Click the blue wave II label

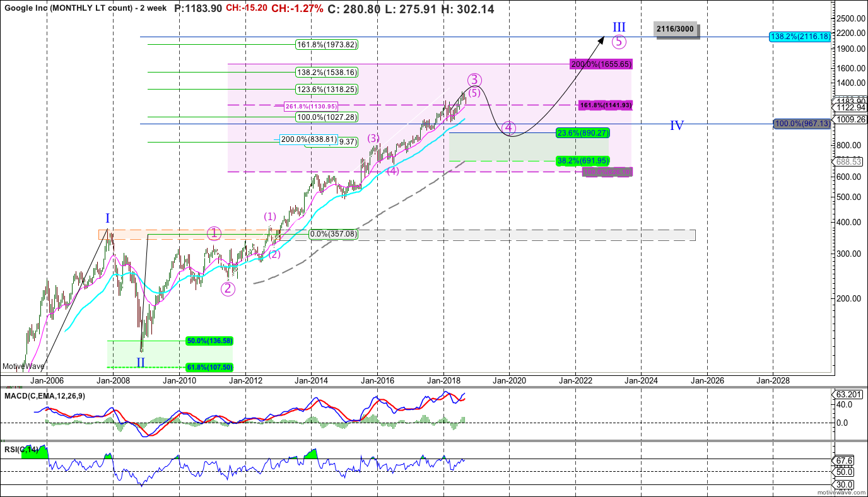(141, 362)
